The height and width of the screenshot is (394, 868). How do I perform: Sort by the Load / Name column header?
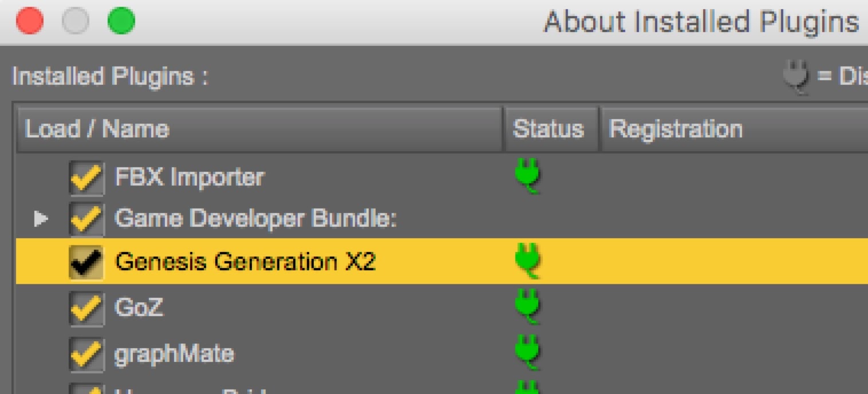point(259,129)
